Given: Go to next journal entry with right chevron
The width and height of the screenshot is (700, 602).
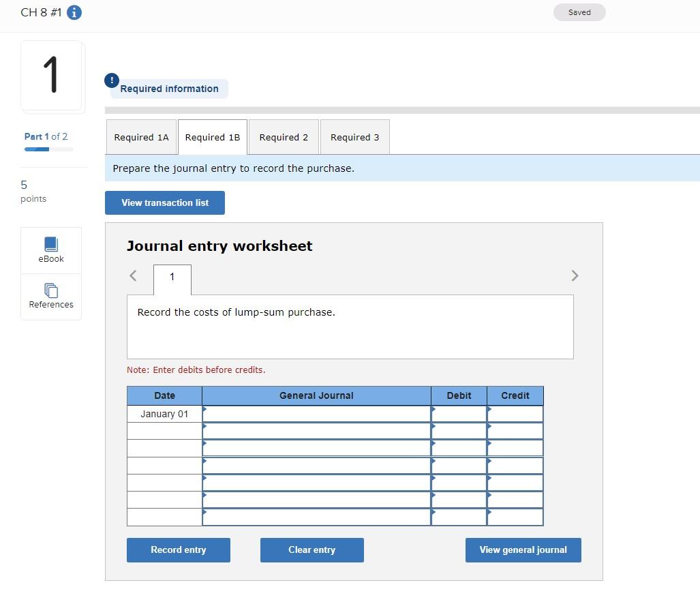Looking at the screenshot, I should point(575,275).
